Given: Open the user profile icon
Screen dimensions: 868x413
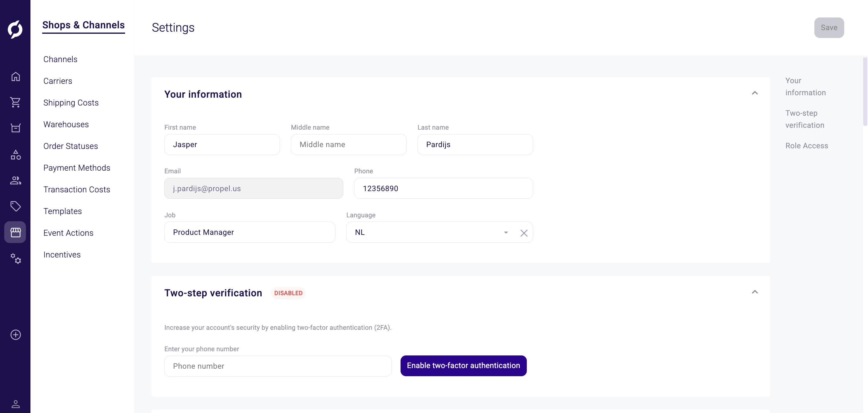Looking at the screenshot, I should 15,404.
